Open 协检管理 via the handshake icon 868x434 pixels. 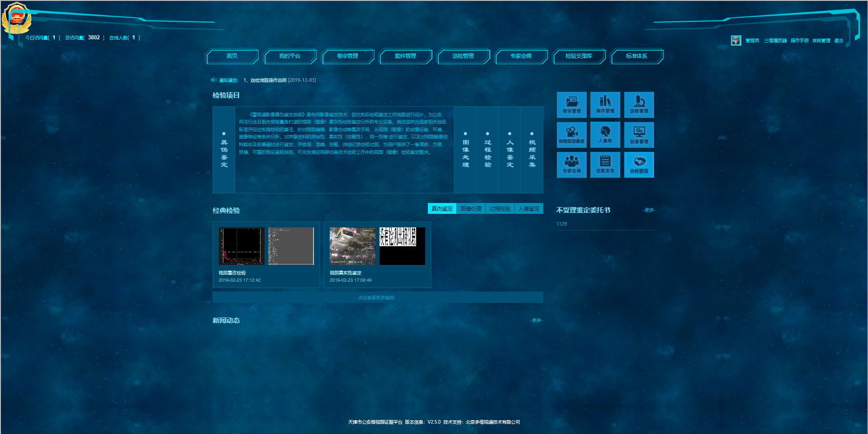click(639, 165)
